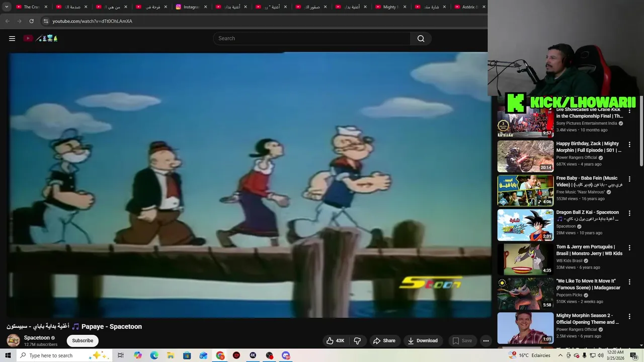Open Google Chrome from the taskbar
This screenshot has height=362, width=644.
point(220,355)
